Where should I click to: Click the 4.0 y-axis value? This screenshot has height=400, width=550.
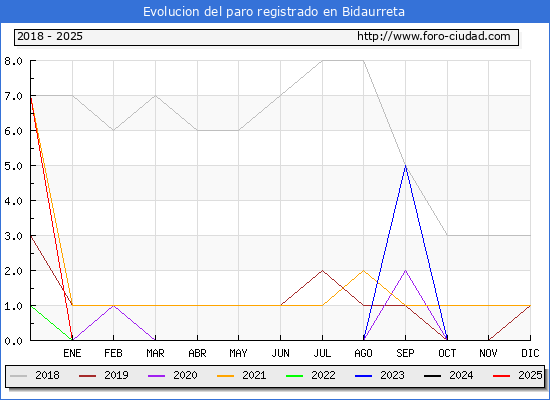click(x=13, y=201)
